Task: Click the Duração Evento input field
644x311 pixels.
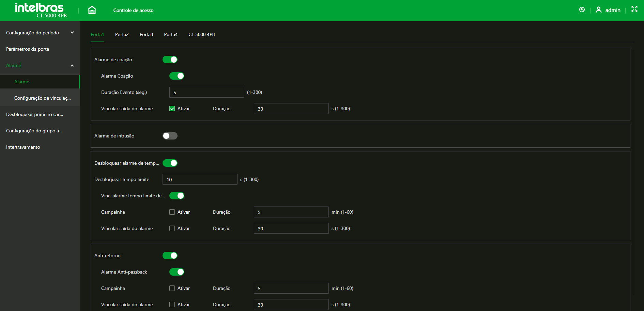Action: click(x=206, y=92)
